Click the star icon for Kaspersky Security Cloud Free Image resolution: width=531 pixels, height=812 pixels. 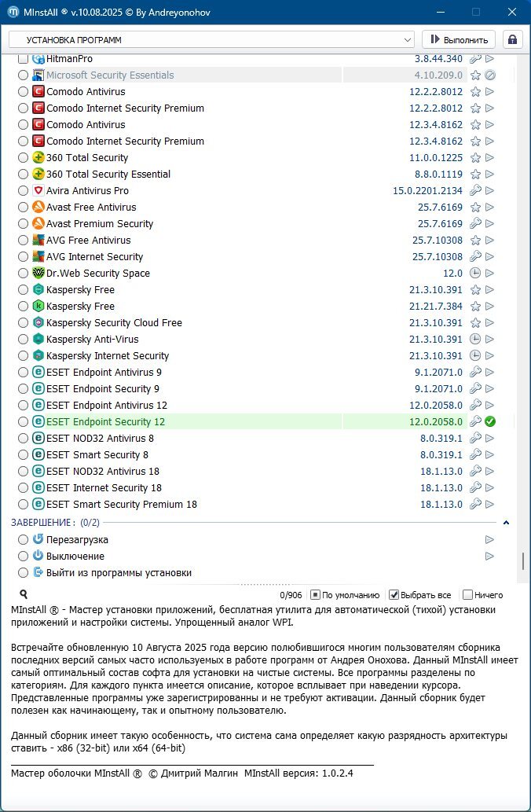click(475, 322)
